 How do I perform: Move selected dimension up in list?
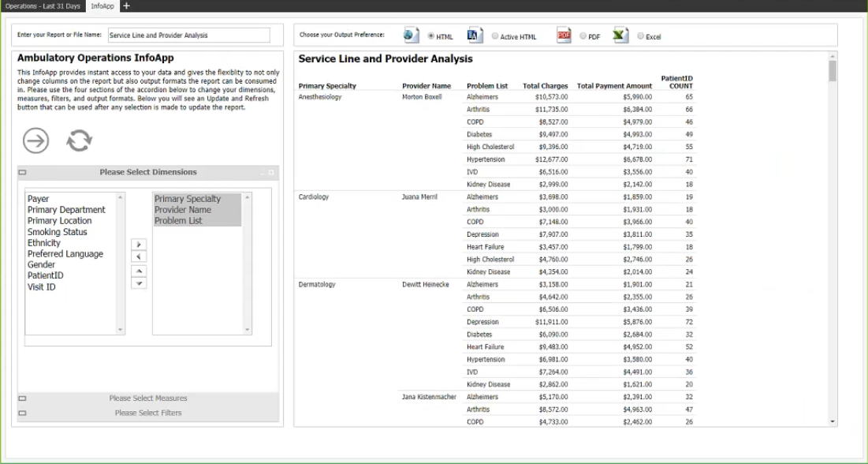[x=139, y=271]
